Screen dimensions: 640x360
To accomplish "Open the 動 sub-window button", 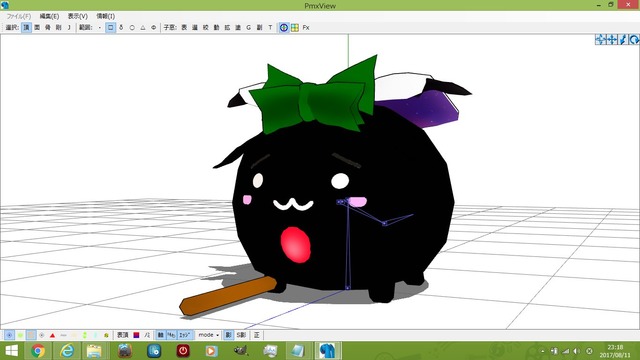I will 216,27.
